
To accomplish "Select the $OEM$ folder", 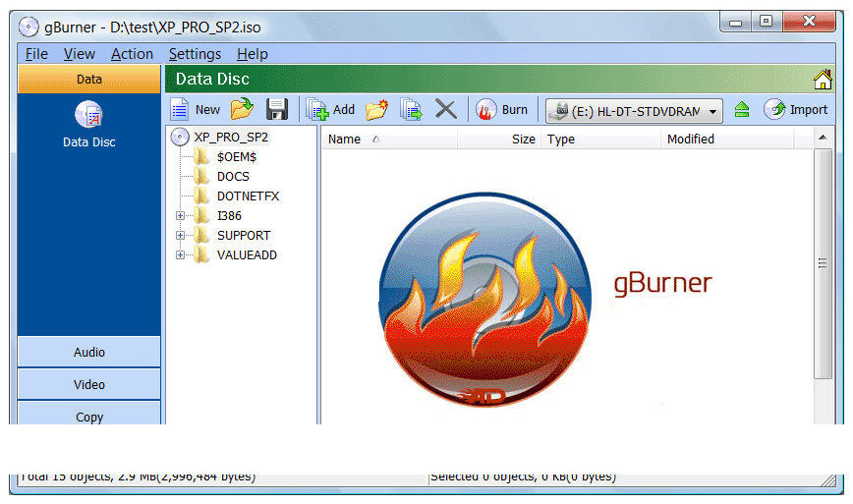I will pos(236,156).
